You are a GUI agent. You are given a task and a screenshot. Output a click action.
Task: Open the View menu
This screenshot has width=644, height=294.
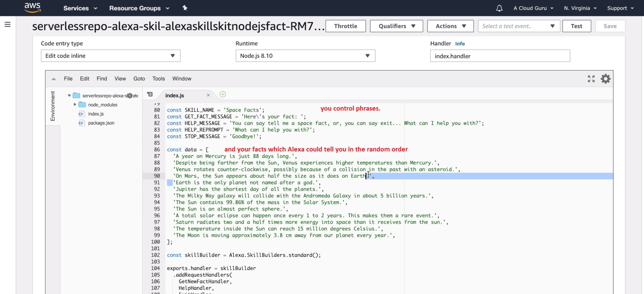pyautogui.click(x=120, y=79)
